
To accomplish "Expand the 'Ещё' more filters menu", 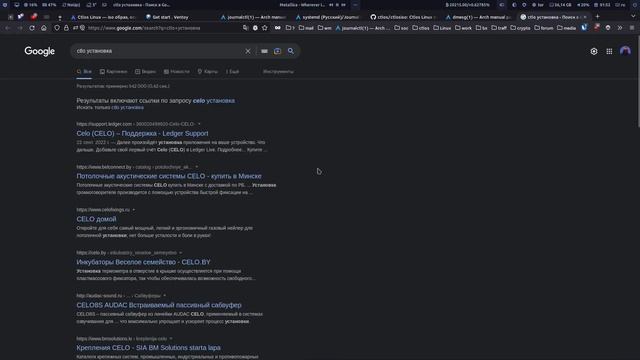I will [233, 71].
